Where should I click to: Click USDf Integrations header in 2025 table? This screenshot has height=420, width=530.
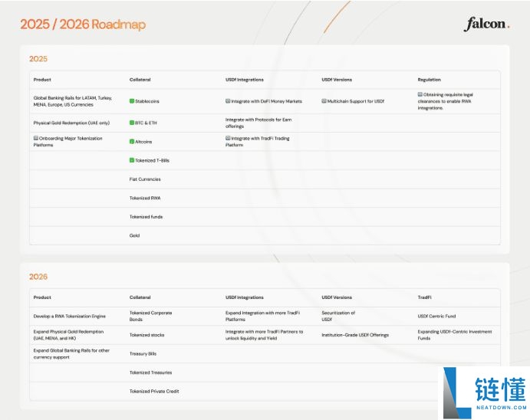coord(245,80)
